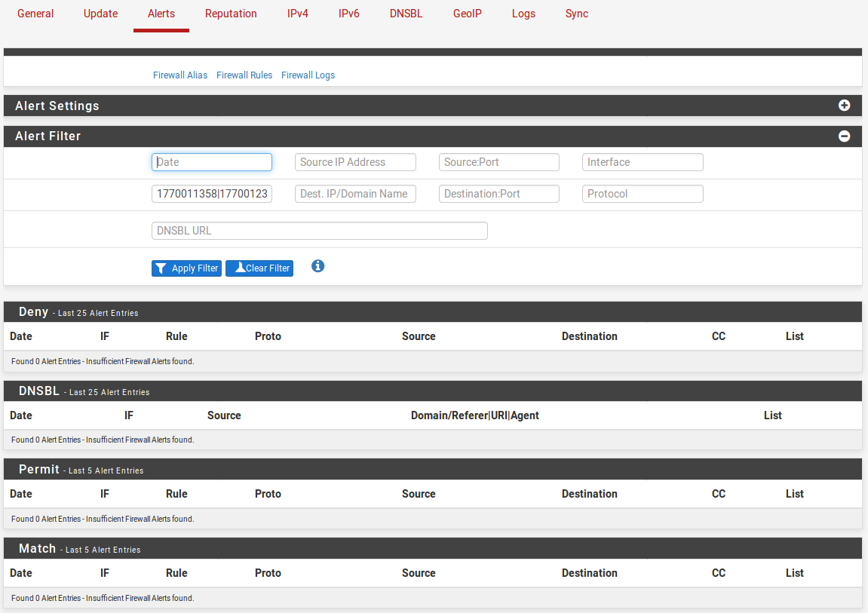Open the Firewall Logs link
This screenshot has height=613, width=868.
[x=308, y=75]
